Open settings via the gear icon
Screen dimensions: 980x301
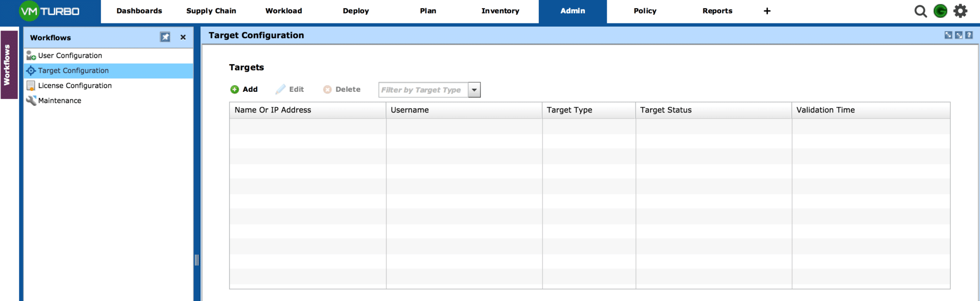[x=960, y=11]
